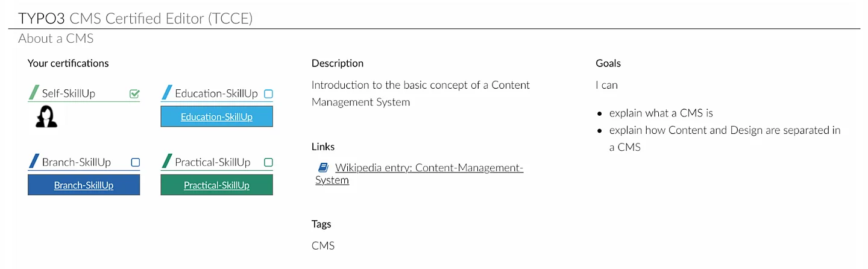868x269 pixels.
Task: Click the Self-SkillUp certification label
Action: 69,93
